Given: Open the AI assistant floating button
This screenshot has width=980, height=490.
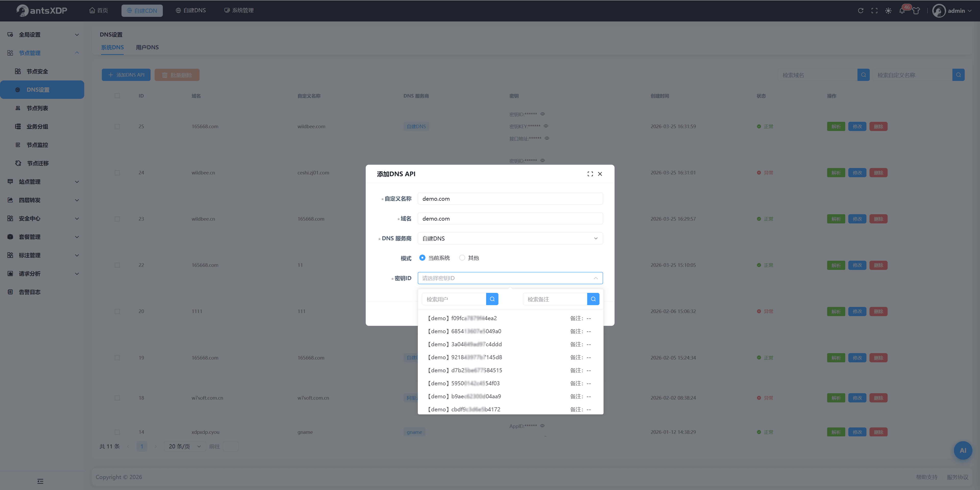Looking at the screenshot, I should tap(962, 450).
